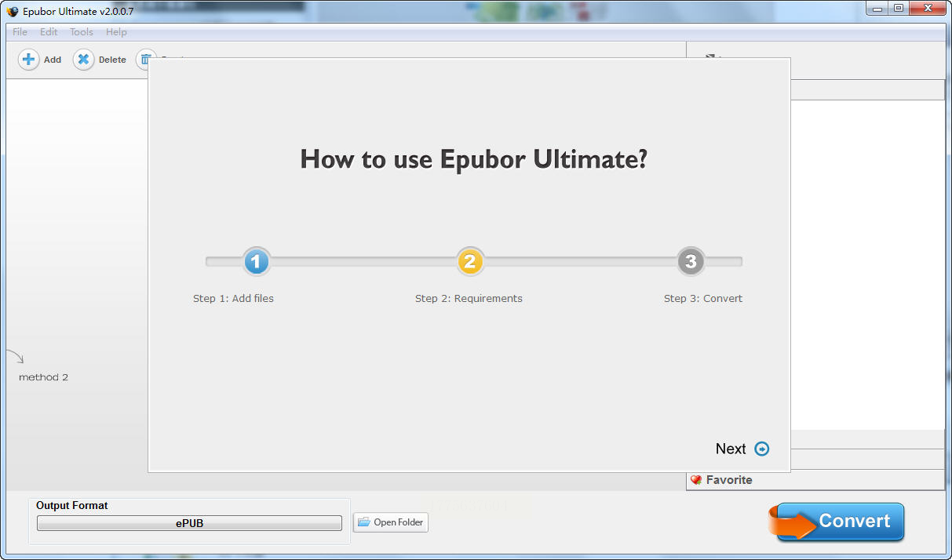This screenshot has width=952, height=560.
Task: Click the Favorite heart icon
Action: (x=696, y=480)
